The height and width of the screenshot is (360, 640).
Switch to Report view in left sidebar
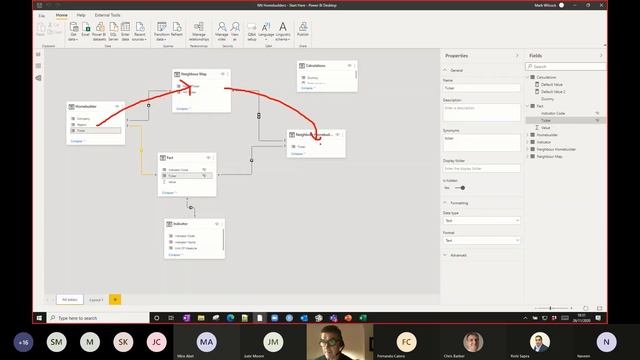[x=38, y=54]
